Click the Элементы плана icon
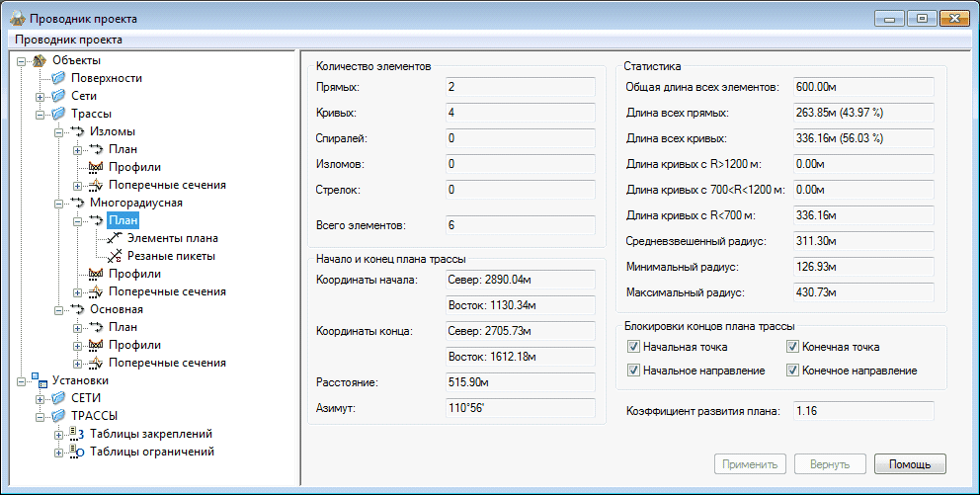 pyautogui.click(x=115, y=238)
